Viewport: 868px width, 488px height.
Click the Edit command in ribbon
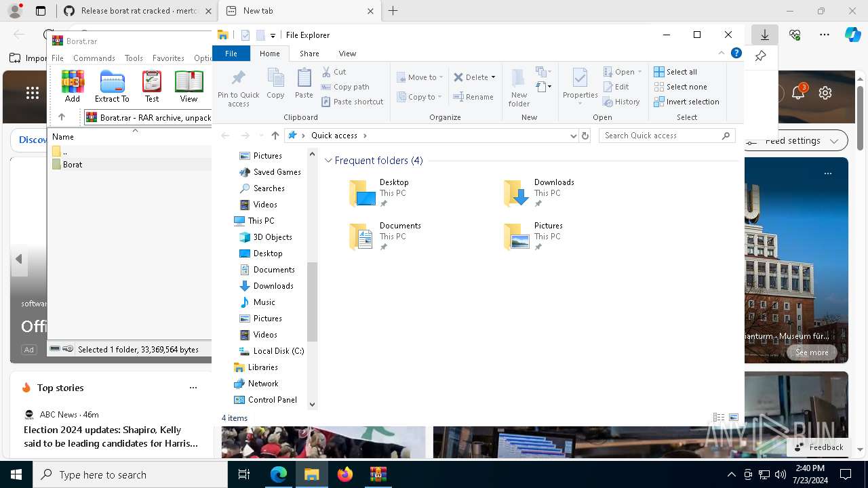tap(616, 87)
